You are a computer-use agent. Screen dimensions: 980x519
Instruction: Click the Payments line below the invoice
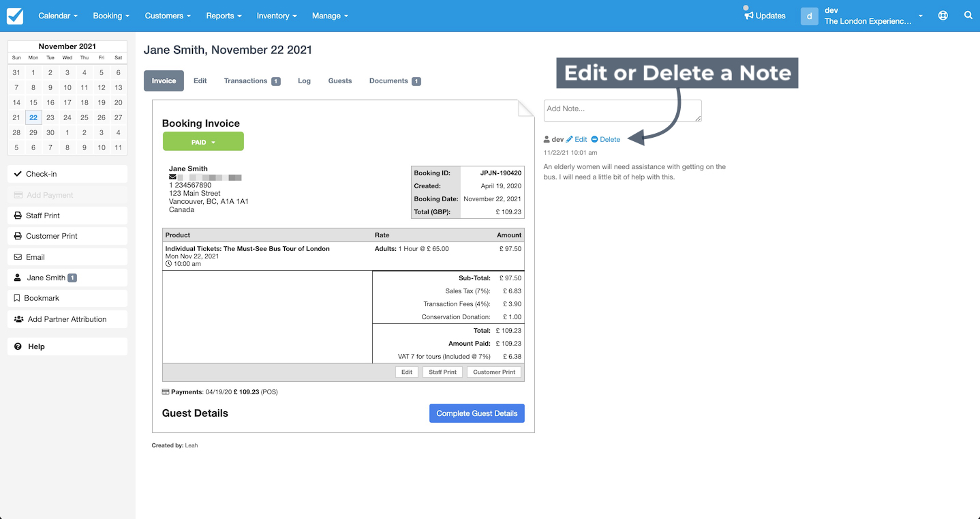pyautogui.click(x=219, y=392)
